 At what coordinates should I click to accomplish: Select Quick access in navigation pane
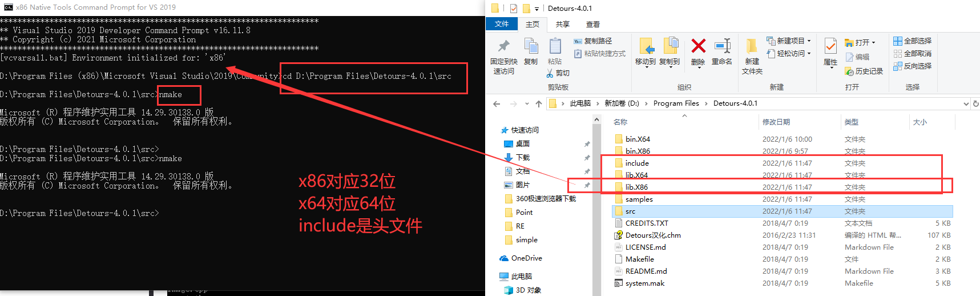click(x=519, y=130)
